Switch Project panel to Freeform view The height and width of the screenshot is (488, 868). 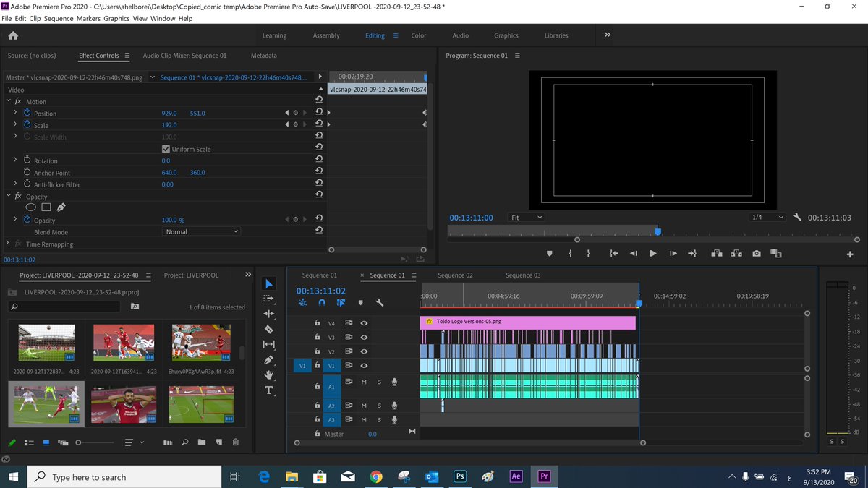(x=63, y=442)
